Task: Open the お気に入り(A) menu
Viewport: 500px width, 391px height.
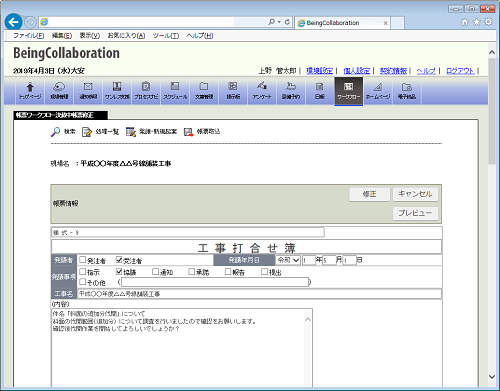Action: 126,36
